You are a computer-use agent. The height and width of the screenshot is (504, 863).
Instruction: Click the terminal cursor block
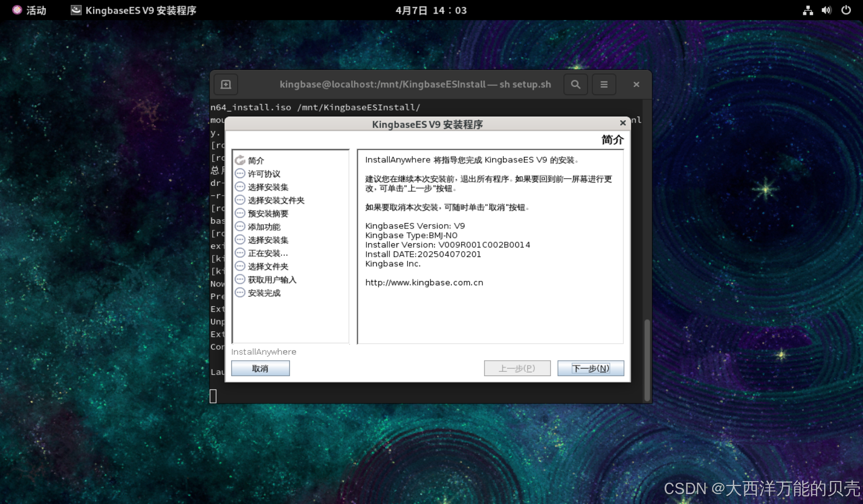point(213,396)
